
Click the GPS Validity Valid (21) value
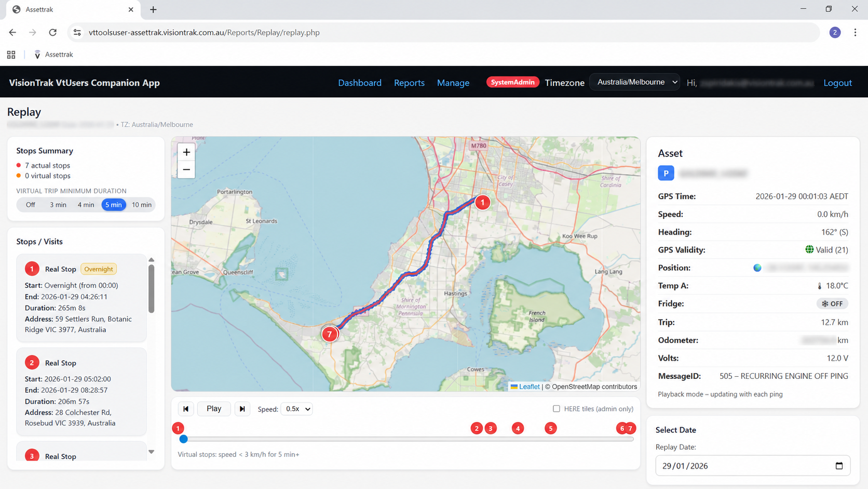(x=826, y=250)
